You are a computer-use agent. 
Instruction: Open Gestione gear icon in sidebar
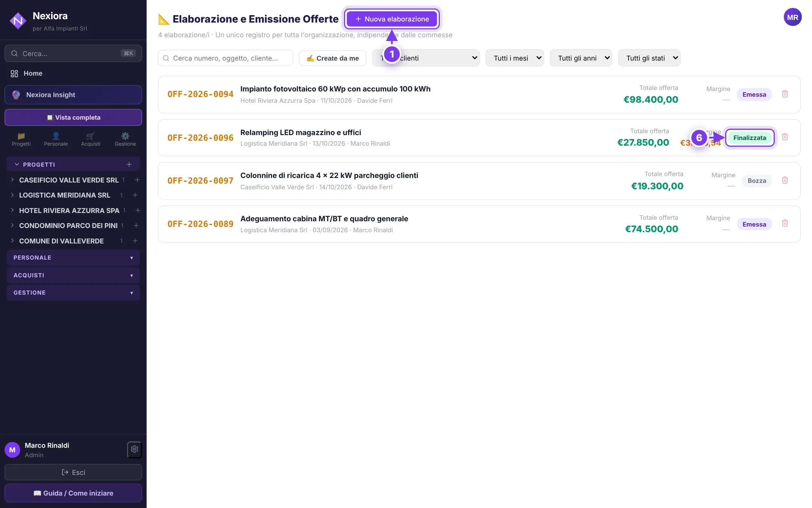125,139
